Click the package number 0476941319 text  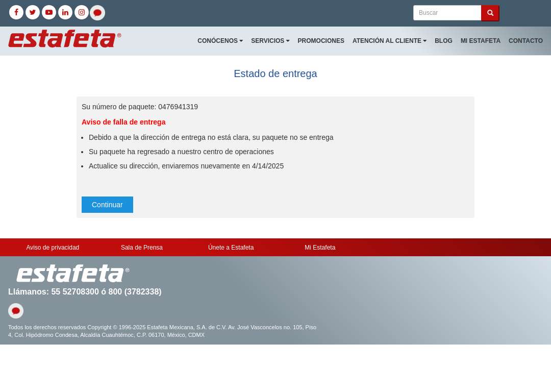178,107
